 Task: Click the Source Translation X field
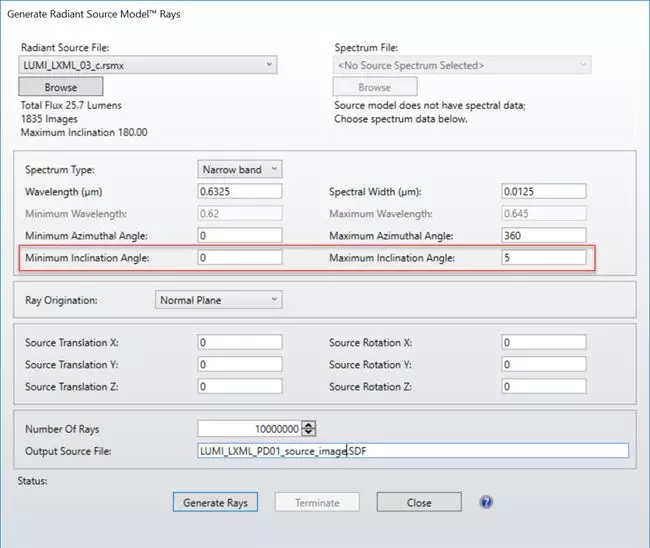(x=240, y=342)
